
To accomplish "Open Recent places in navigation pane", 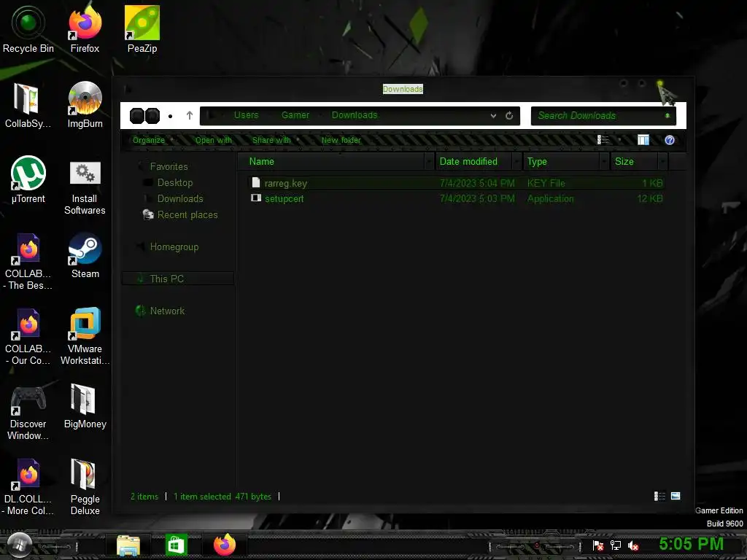I will 187,215.
